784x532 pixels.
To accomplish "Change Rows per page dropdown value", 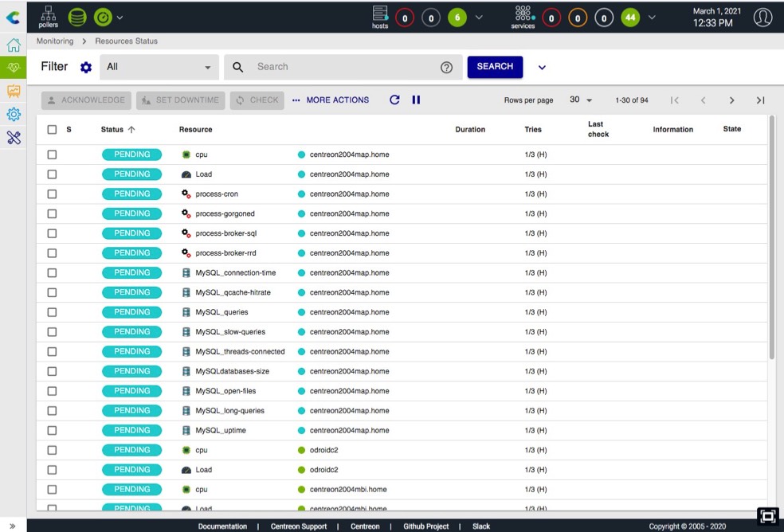I will pyautogui.click(x=581, y=100).
